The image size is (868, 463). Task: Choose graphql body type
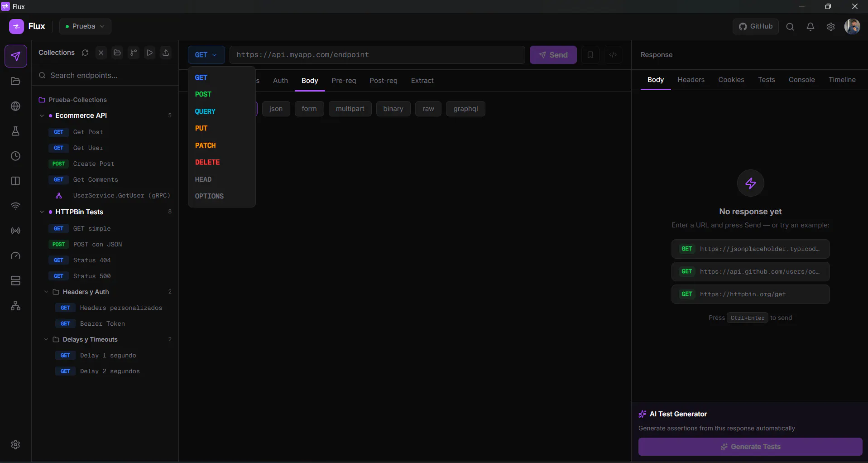pyautogui.click(x=465, y=109)
